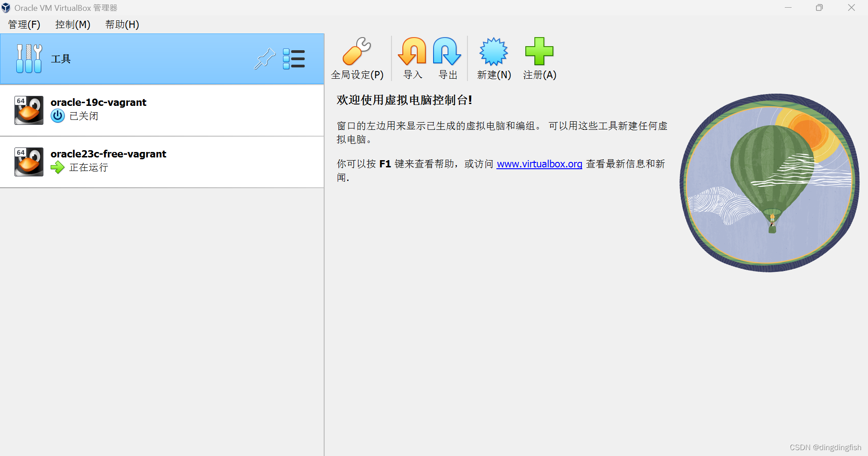
Task: Minimize the VirtualBox manager window
Action: click(788, 8)
